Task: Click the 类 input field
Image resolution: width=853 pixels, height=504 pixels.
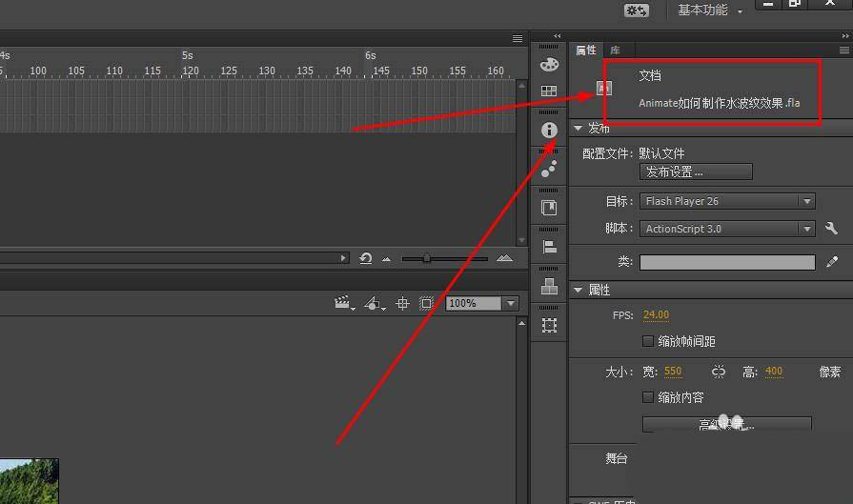Action: 727,262
